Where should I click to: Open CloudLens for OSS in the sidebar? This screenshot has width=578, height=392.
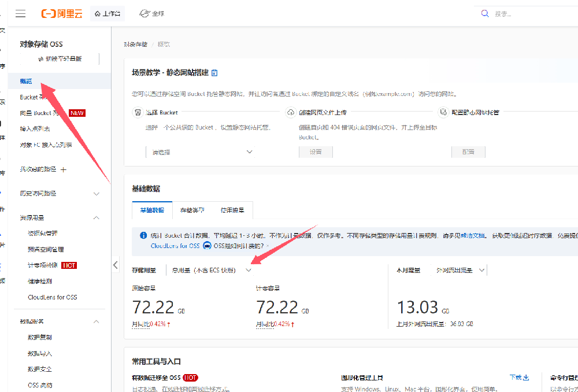click(53, 297)
